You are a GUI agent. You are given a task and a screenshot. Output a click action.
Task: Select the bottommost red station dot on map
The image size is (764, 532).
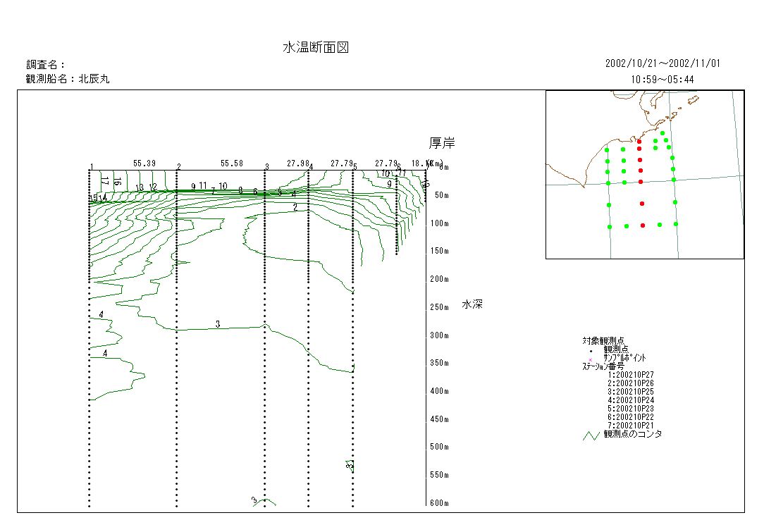pos(642,225)
